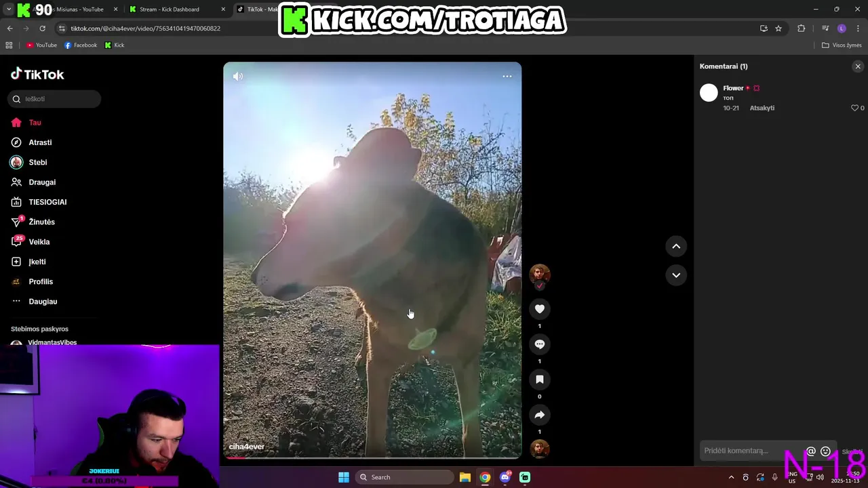Image resolution: width=868 pixels, height=488 pixels.
Task: Go to next video with down arrow
Action: point(676,275)
